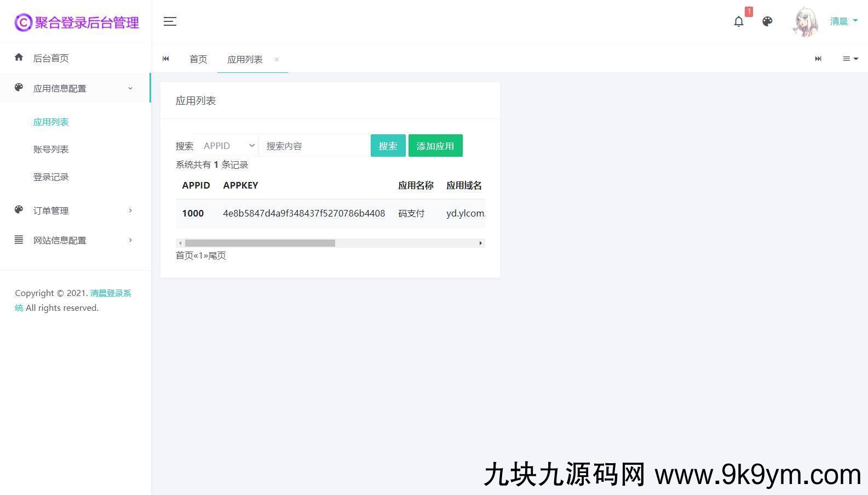This screenshot has height=495, width=868.
Task: Open the 清晨 user account dropdown
Action: 843,21
